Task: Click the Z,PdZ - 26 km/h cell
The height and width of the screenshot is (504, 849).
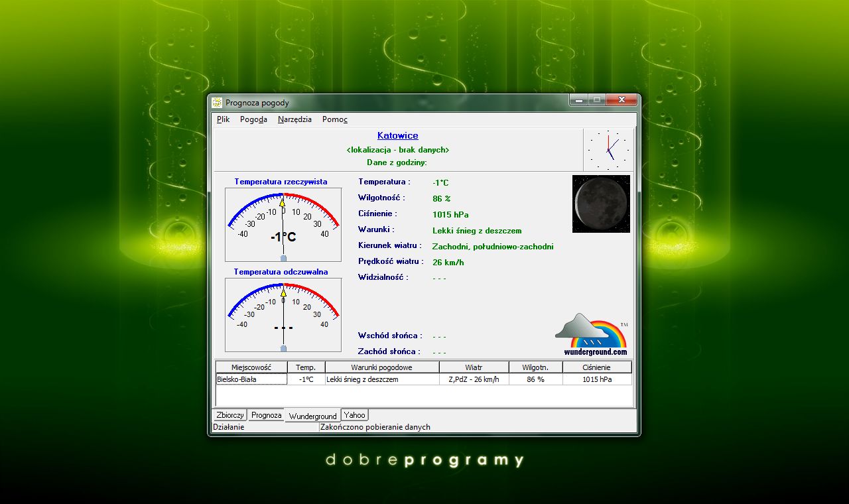Action: 474,379
